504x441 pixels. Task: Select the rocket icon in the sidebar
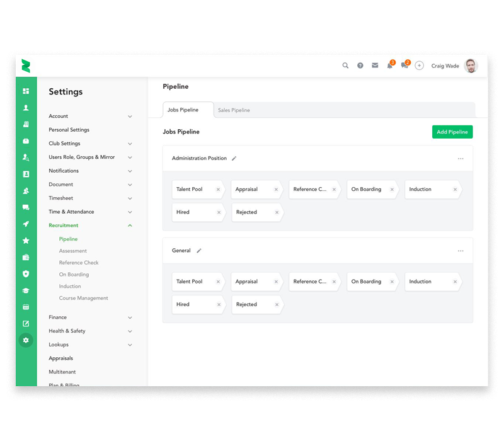[26, 225]
